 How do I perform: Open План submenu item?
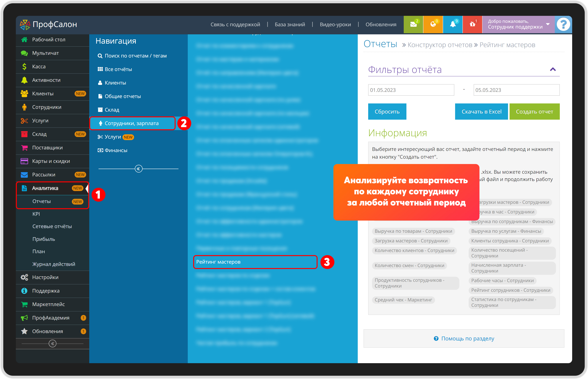[x=53, y=252]
